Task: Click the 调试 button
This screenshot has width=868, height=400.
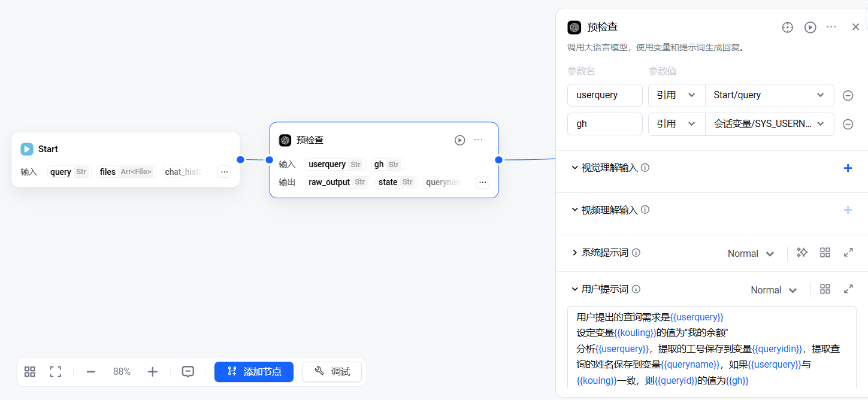Action: pyautogui.click(x=332, y=372)
